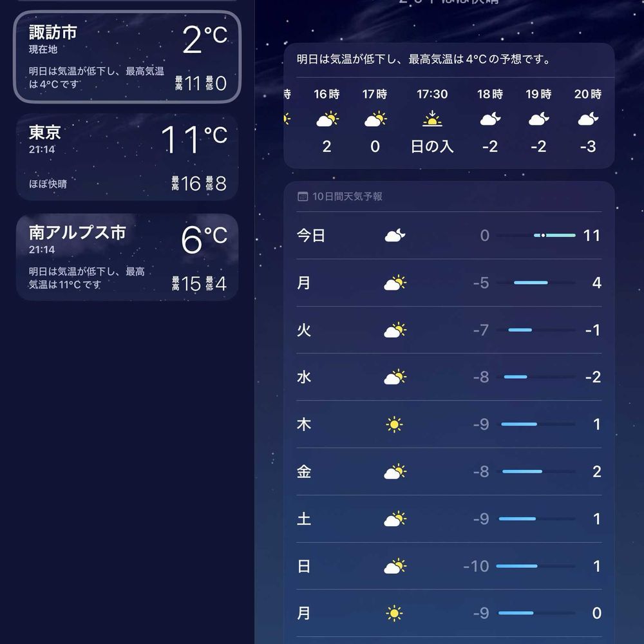This screenshot has width=644, height=644.
Task: Tap the 18時 cloudy night icon
Action: point(490,119)
